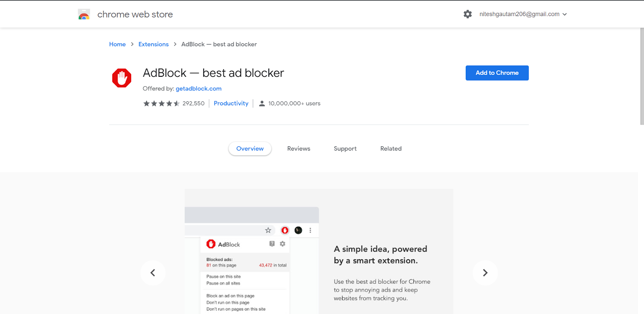The image size is (644, 314).
Task: Go to next screenshot with right arrow
Action: click(x=485, y=273)
